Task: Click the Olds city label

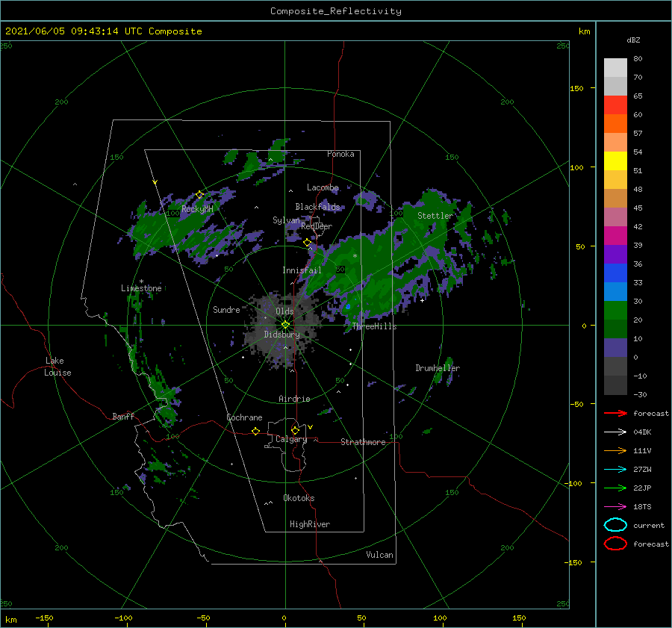Action: [284, 311]
